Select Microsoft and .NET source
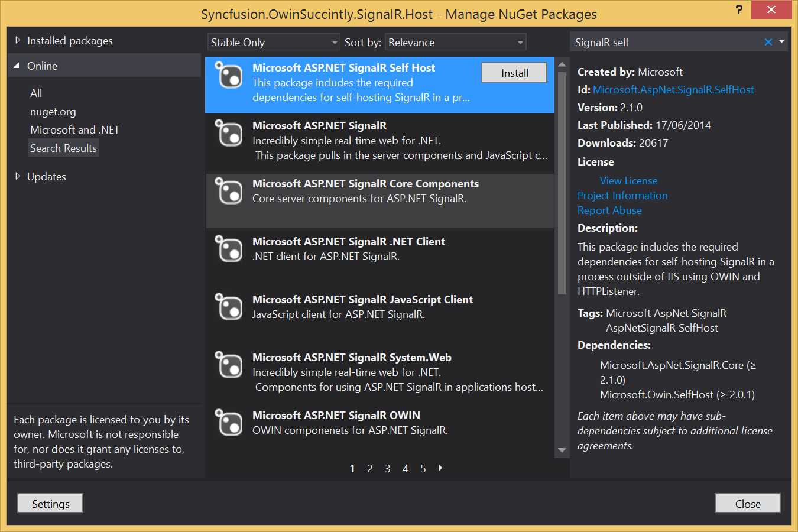Image resolution: width=798 pixels, height=532 pixels. [x=74, y=129]
